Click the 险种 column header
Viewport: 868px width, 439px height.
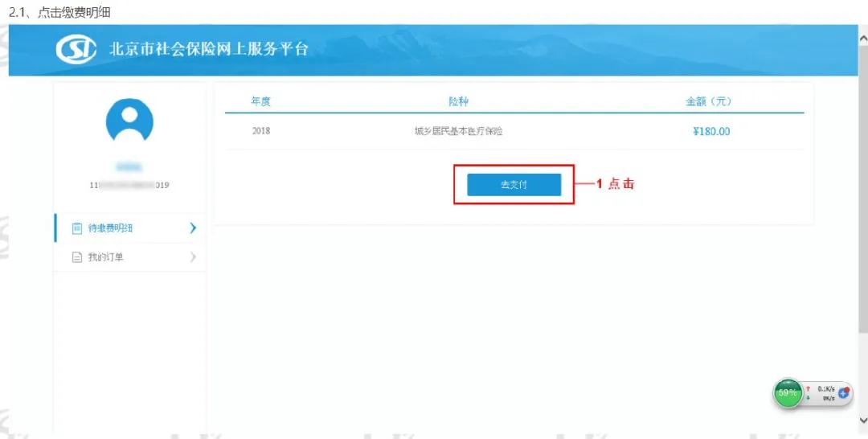coord(458,102)
